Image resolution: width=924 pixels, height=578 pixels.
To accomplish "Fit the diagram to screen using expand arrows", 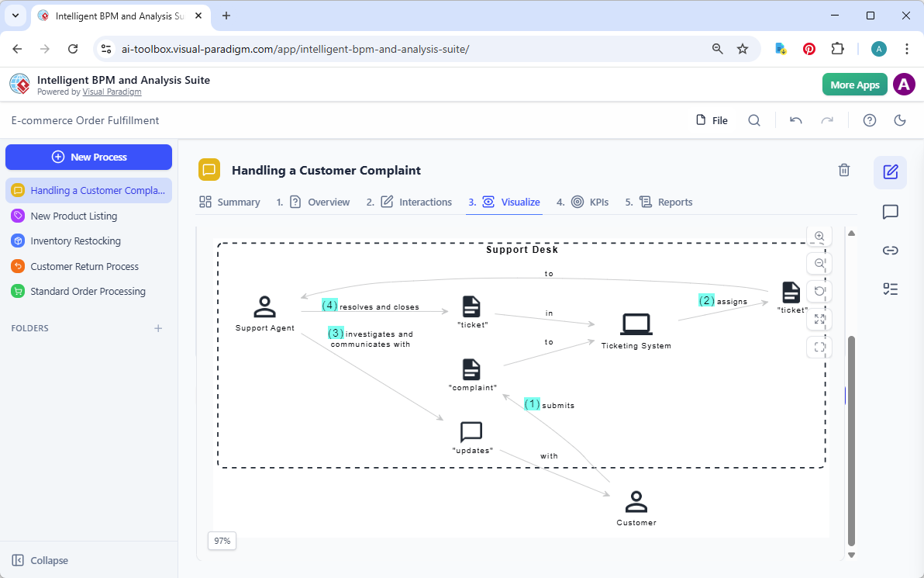I will pos(819,319).
